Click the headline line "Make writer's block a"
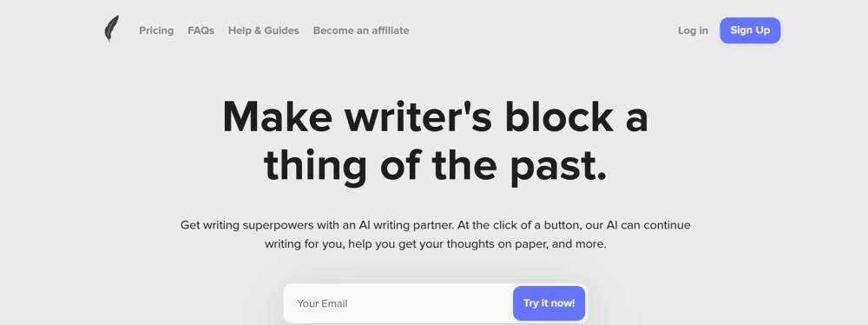This screenshot has width=868, height=325. (435, 116)
